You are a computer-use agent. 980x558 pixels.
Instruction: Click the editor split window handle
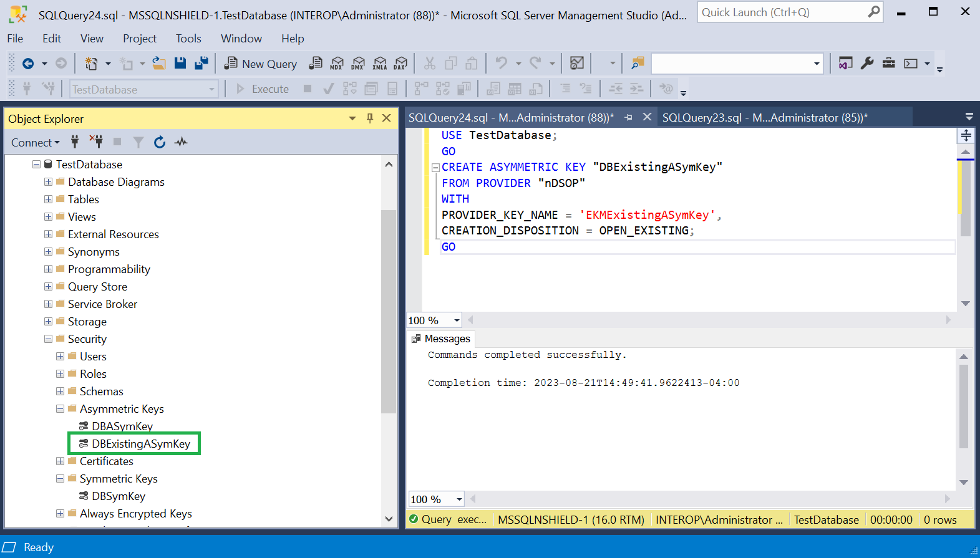tap(966, 135)
